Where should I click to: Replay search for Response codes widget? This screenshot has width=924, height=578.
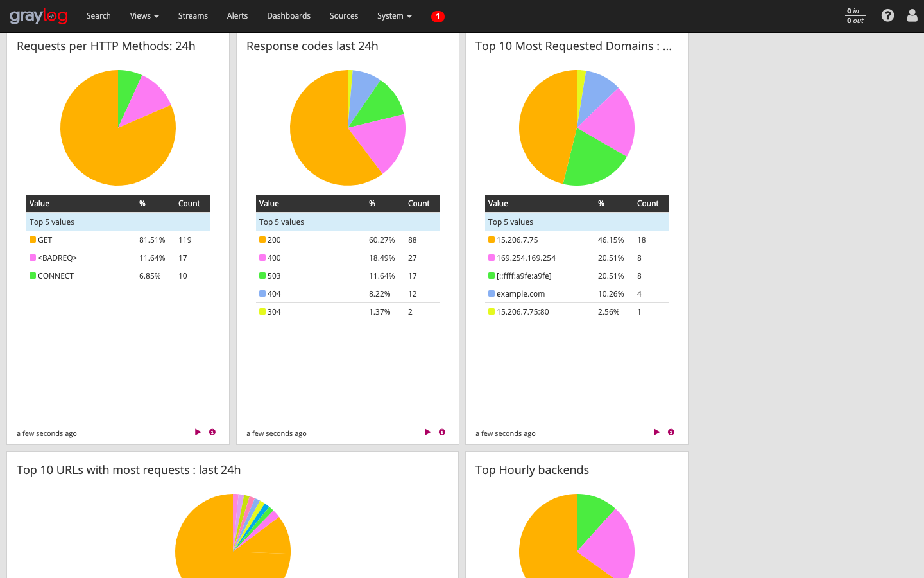(427, 432)
